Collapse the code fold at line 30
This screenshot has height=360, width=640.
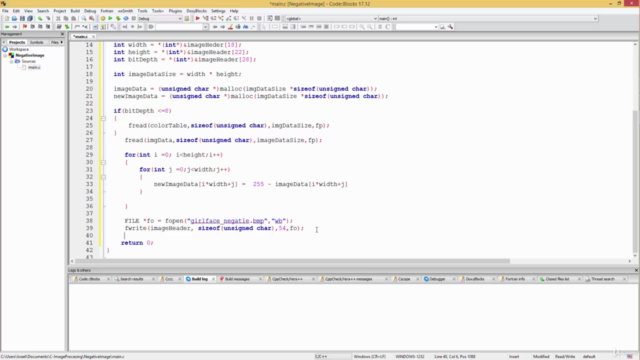[103, 162]
